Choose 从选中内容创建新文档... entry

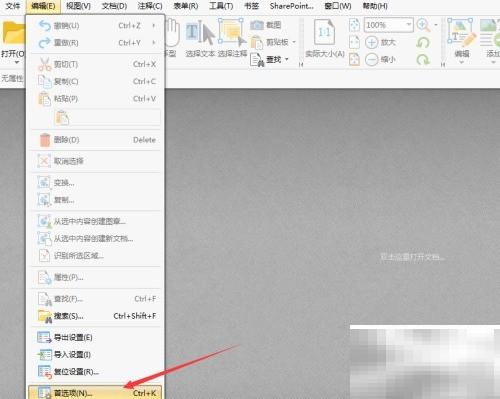(x=96, y=239)
